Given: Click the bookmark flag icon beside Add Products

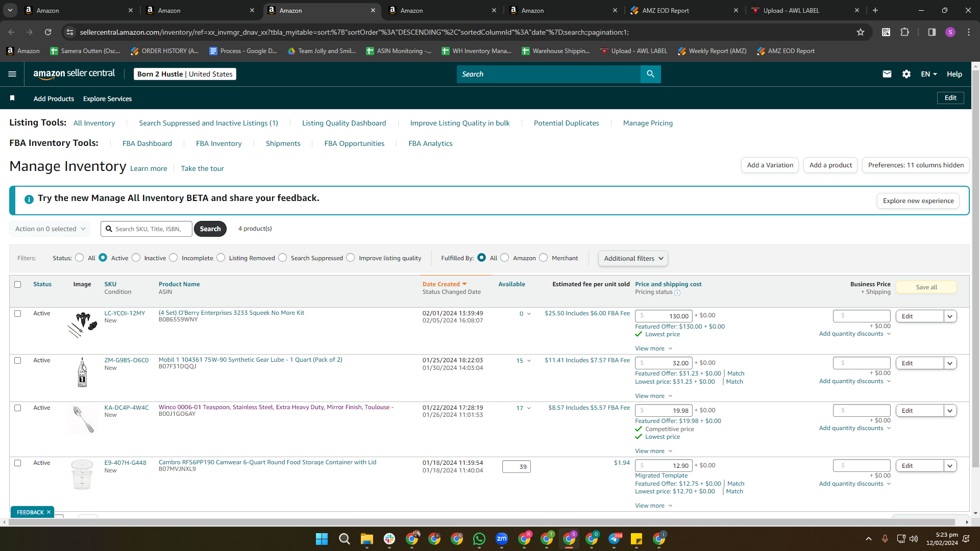Looking at the screenshot, I should click(12, 98).
